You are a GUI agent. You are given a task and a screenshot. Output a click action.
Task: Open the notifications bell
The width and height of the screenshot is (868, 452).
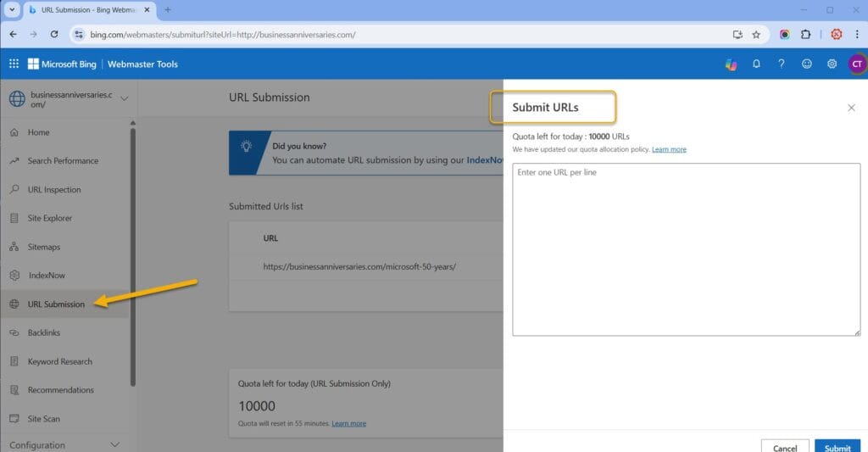click(x=756, y=64)
